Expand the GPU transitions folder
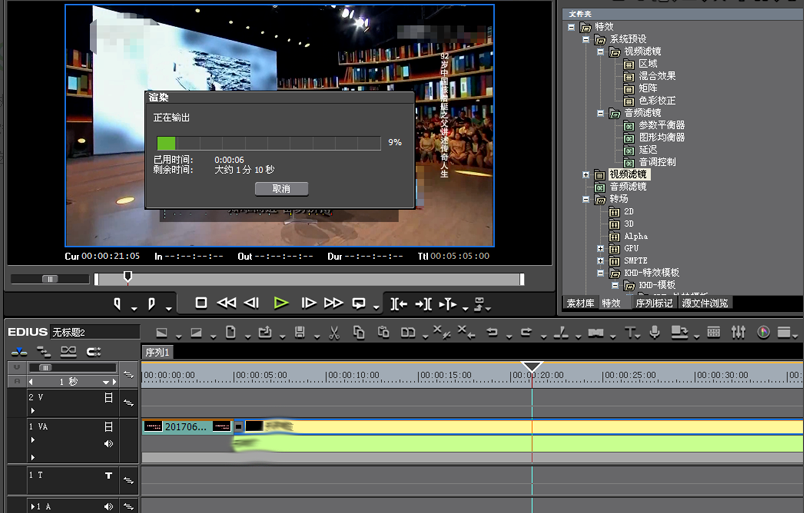 pos(600,248)
